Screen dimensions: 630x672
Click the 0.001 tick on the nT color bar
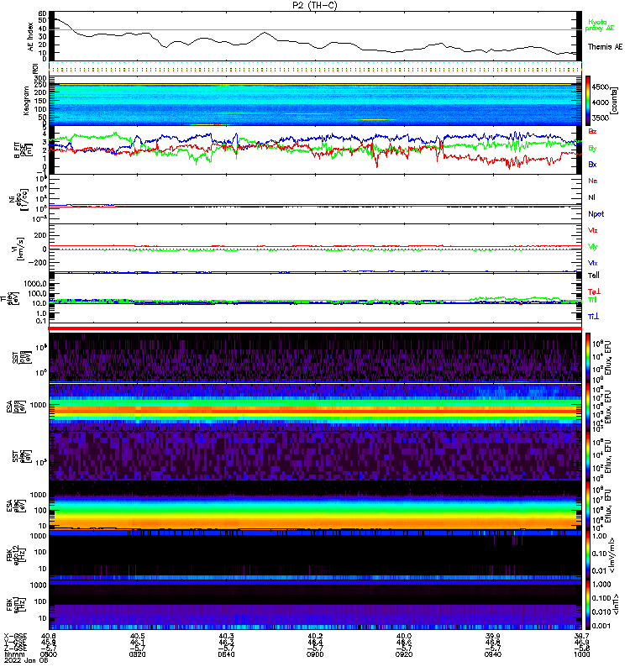(601, 626)
